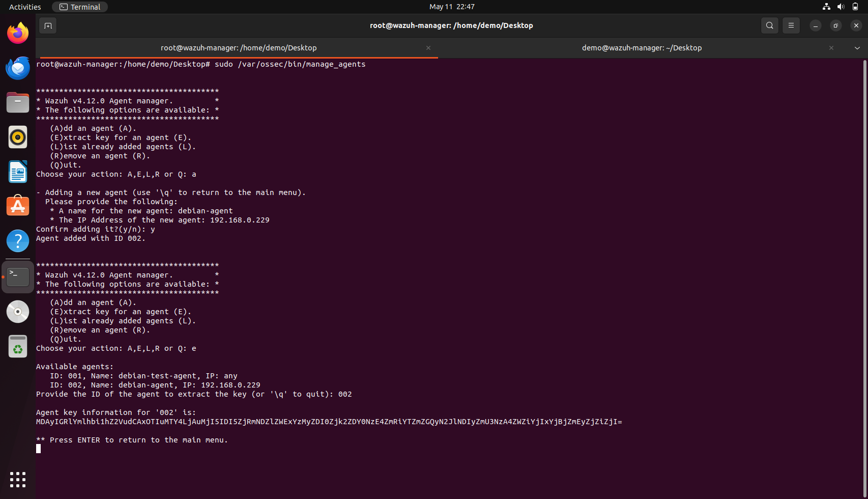Click the terminal vertical scrollbar
Screen dimensions: 868x499
click(x=864, y=278)
